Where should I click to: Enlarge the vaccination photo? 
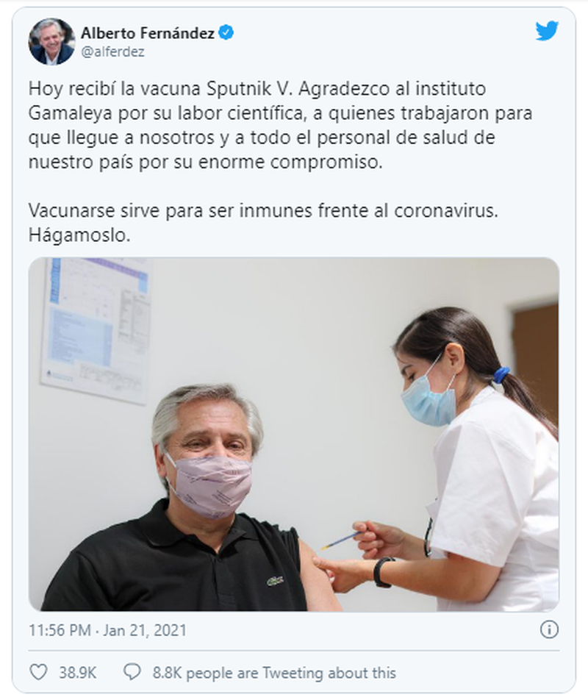click(294, 435)
